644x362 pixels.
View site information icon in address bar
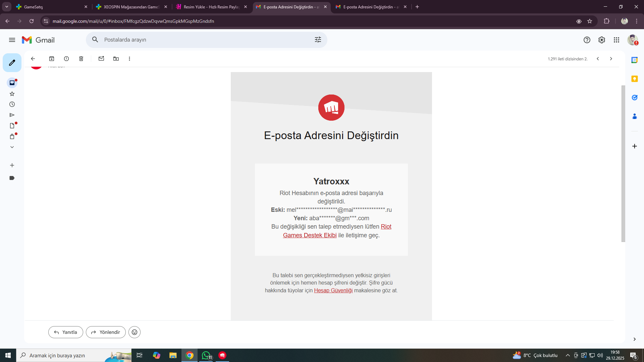coord(46,21)
